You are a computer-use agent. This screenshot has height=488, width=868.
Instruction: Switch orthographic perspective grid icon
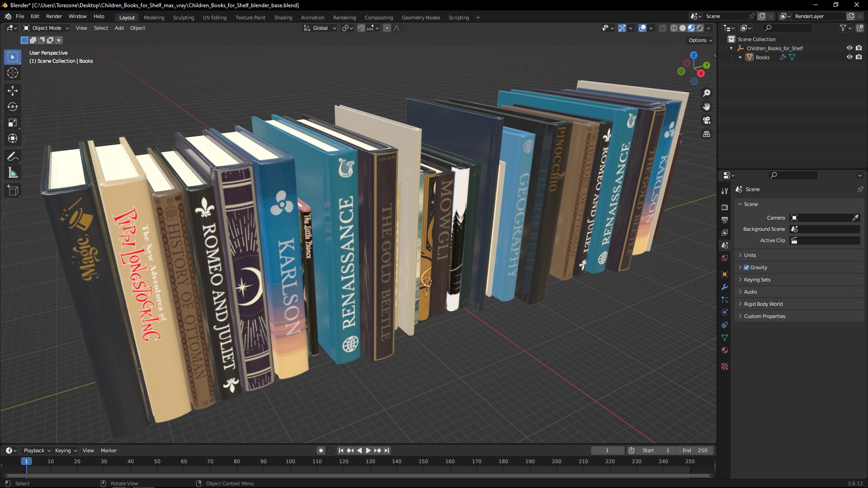click(707, 134)
